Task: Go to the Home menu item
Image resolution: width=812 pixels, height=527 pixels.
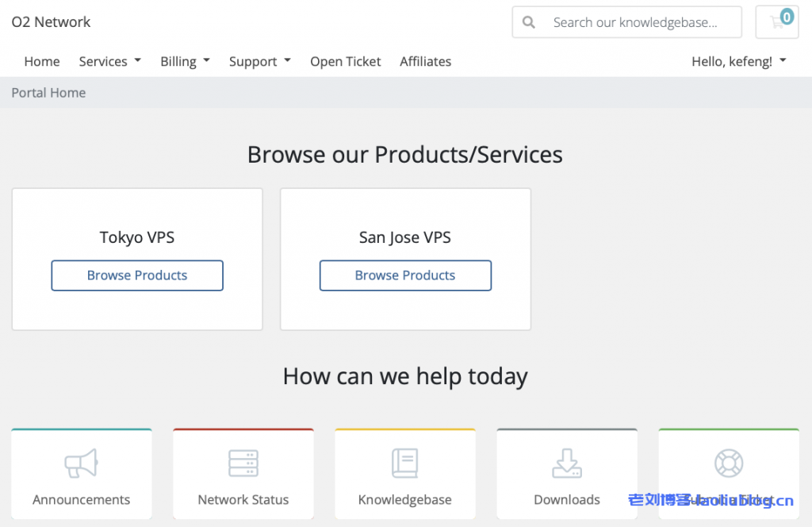Action: [42, 61]
